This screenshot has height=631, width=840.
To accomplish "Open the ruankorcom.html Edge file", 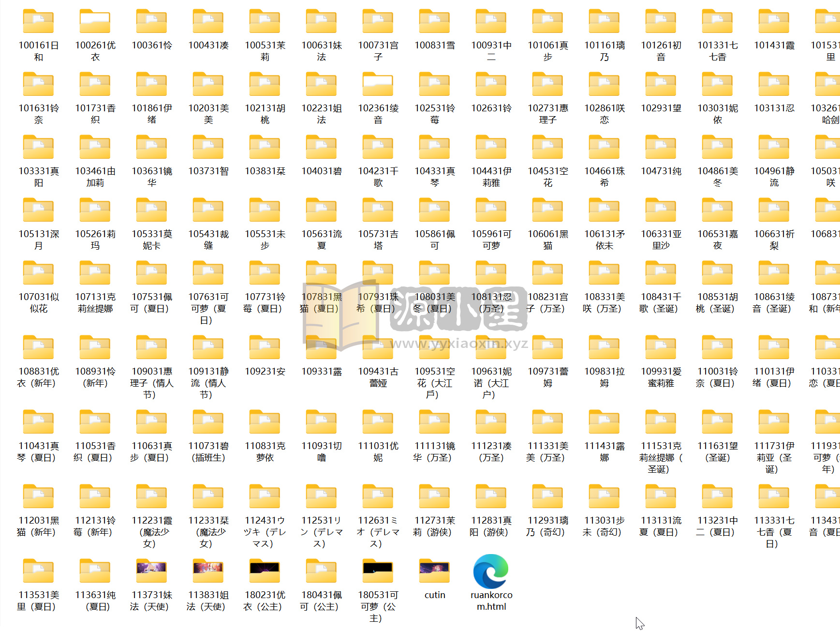I will point(491,572).
